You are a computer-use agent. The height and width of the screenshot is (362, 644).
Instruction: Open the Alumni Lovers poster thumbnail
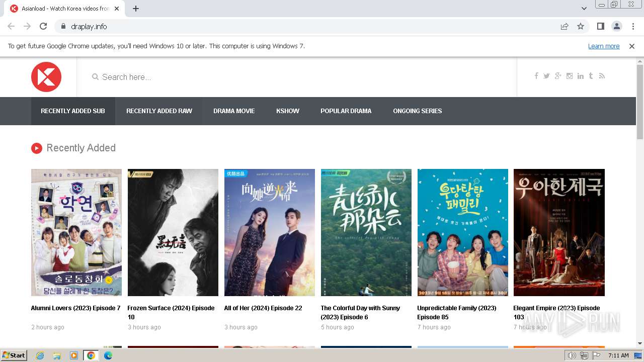[x=76, y=232]
